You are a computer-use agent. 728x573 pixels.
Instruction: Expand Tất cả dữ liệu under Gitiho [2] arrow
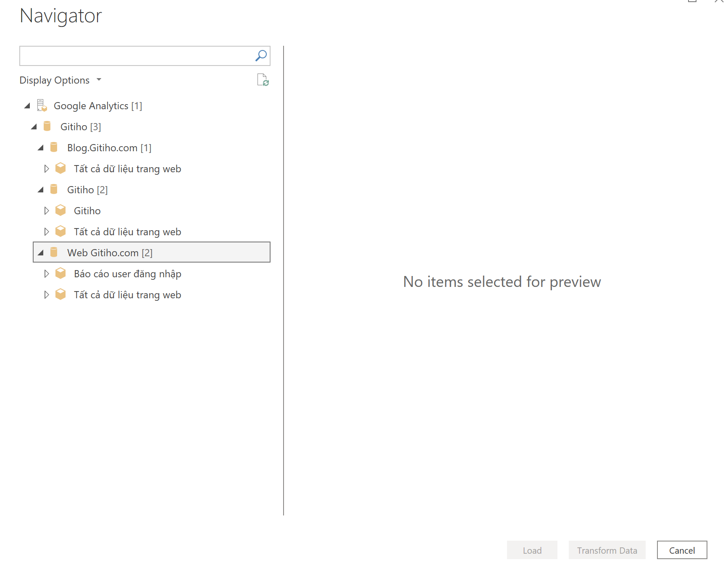coord(47,231)
